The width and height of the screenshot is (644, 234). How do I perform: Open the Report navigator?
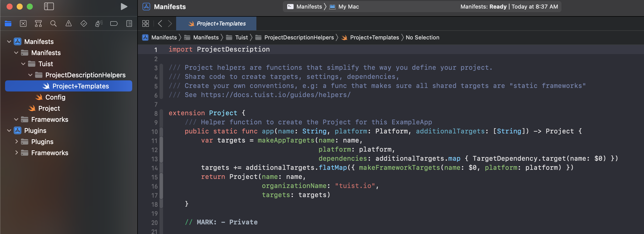129,24
